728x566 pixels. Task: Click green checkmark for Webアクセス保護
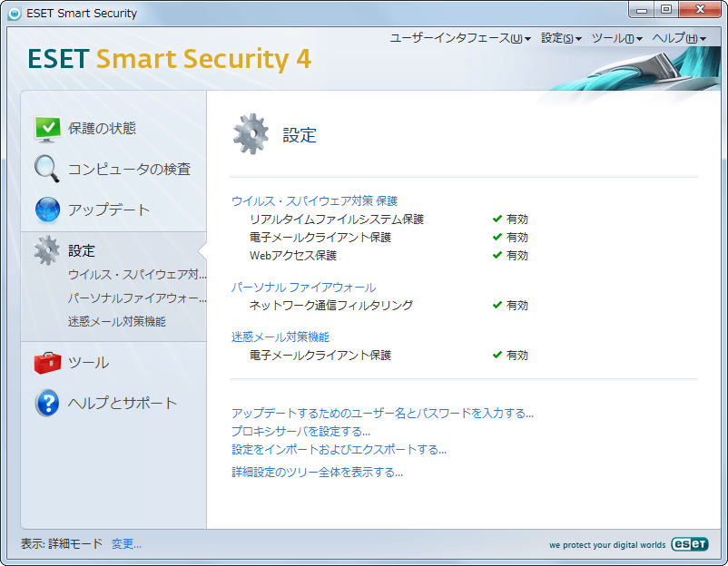click(x=497, y=255)
